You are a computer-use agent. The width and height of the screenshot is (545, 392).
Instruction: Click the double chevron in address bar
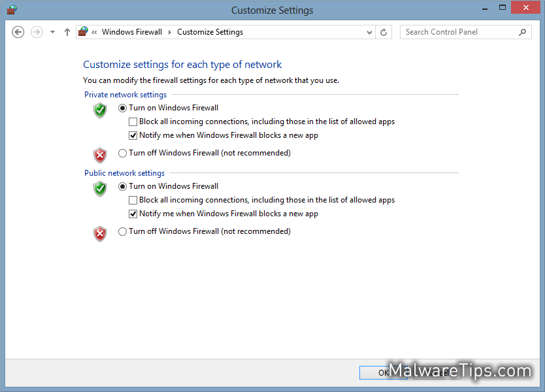click(94, 32)
